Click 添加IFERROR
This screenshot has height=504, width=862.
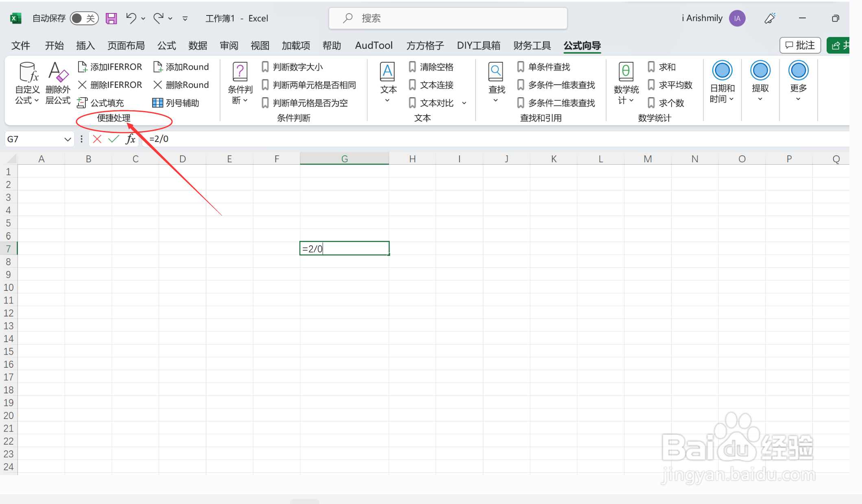point(110,67)
